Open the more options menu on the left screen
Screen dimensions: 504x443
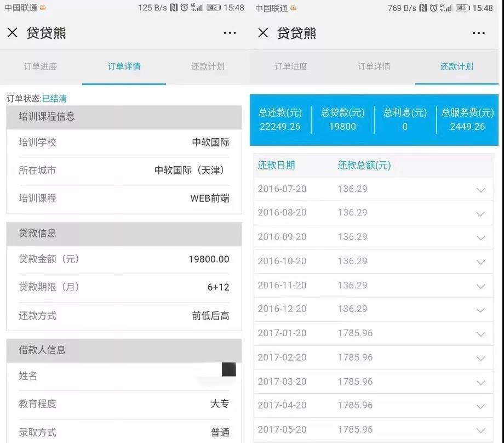pos(230,33)
